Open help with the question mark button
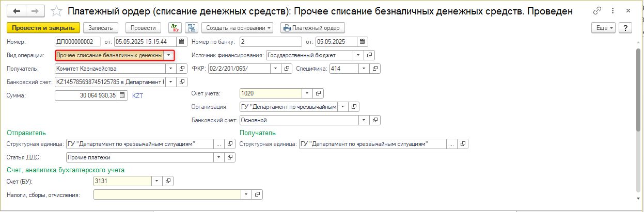This screenshot has width=644, height=212. [625, 28]
